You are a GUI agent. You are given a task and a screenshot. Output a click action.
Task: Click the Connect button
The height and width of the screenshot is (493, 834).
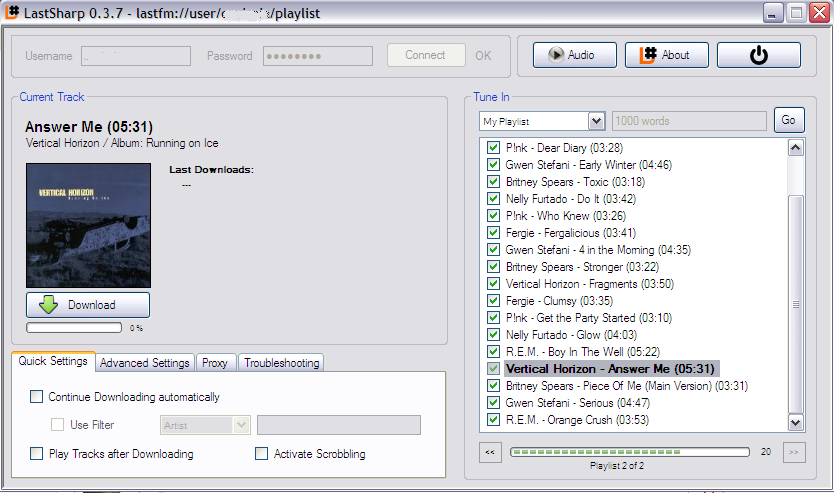coord(426,55)
